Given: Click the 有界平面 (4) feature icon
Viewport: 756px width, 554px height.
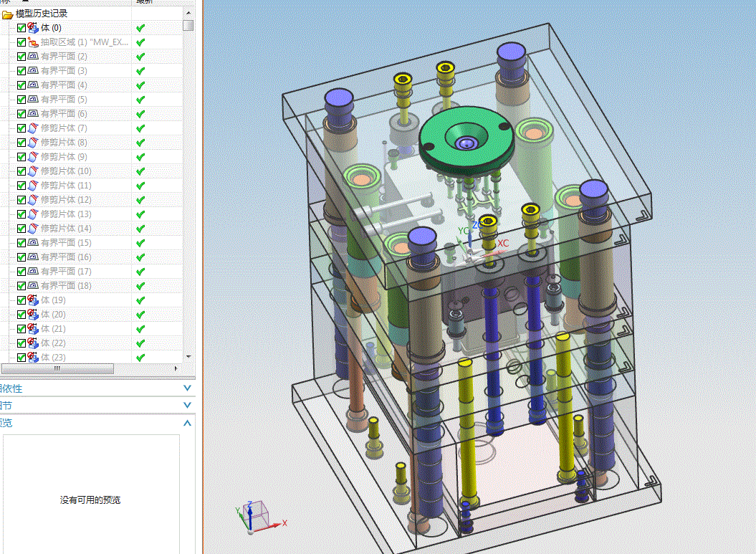Looking at the screenshot, I should point(33,85).
